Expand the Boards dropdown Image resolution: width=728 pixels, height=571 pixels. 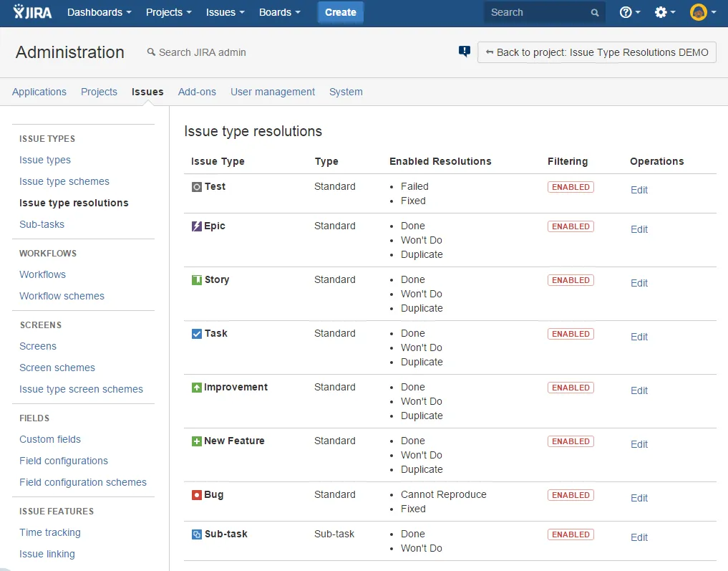point(279,12)
